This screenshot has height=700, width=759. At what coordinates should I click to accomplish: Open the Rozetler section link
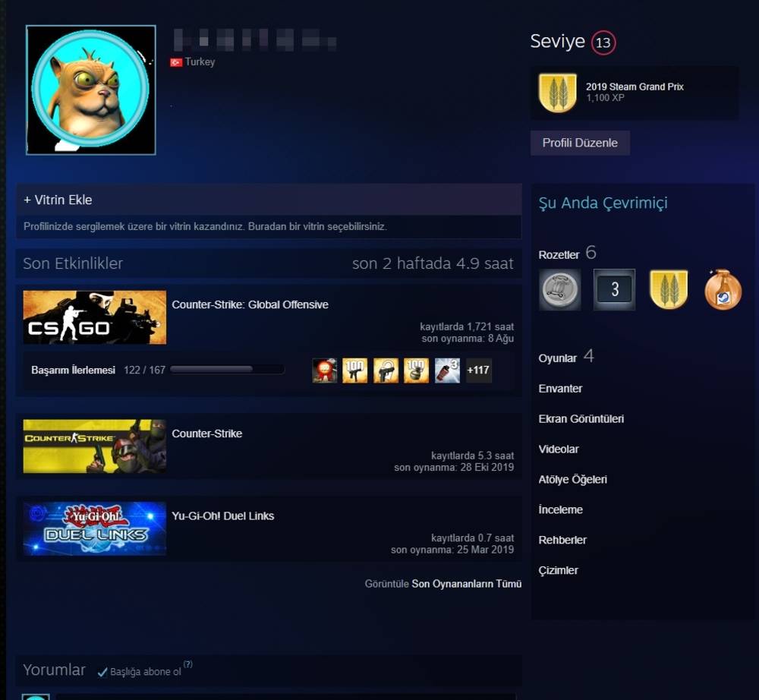[x=559, y=254]
